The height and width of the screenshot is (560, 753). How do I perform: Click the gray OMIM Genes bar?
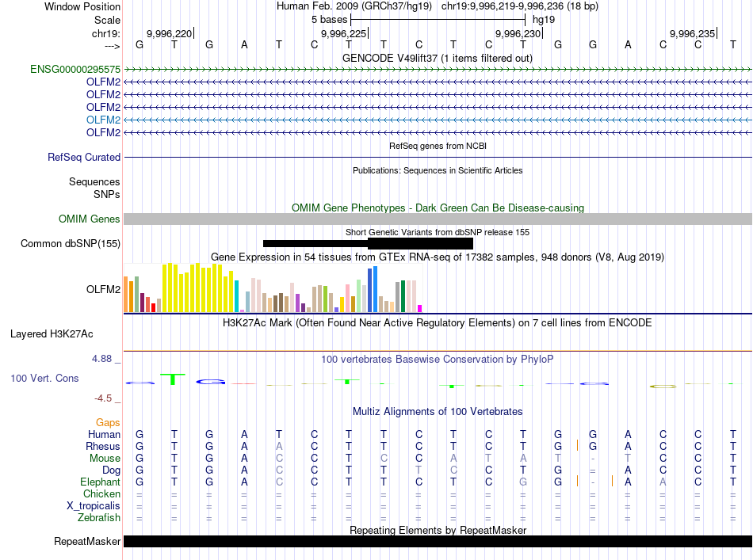point(438,219)
